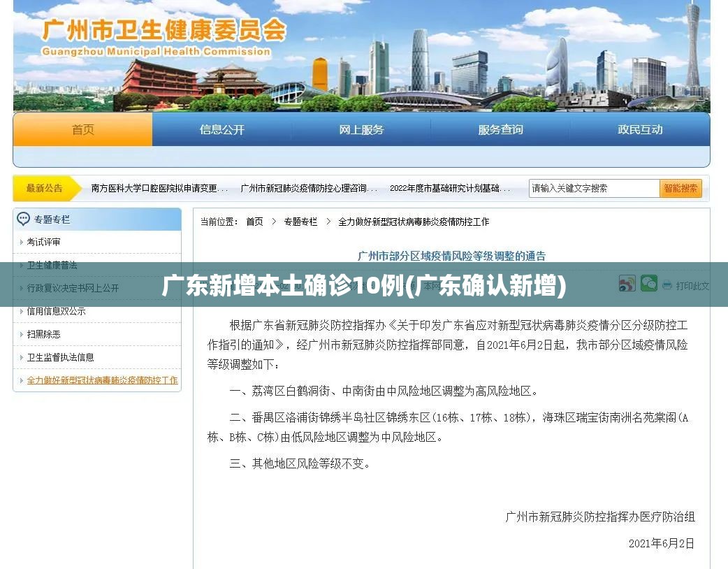
Task: Click the arrow beside 扫黑除恶
Action: 22,334
